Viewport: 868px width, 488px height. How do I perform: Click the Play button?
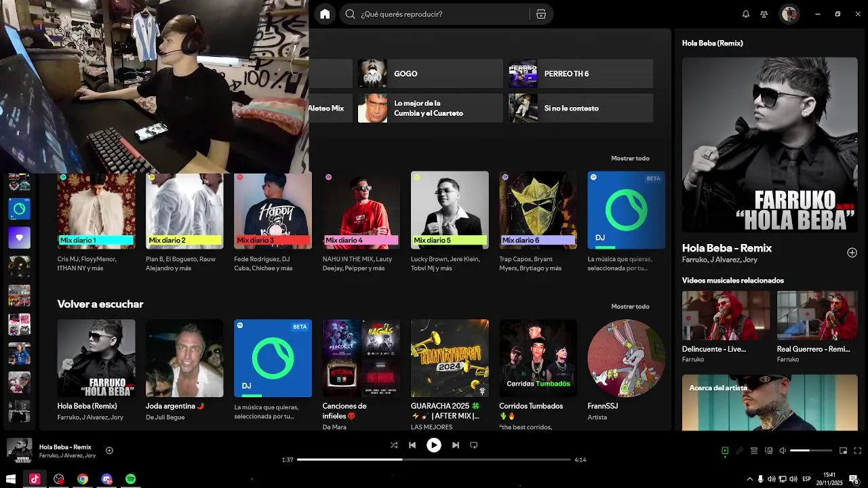434,445
